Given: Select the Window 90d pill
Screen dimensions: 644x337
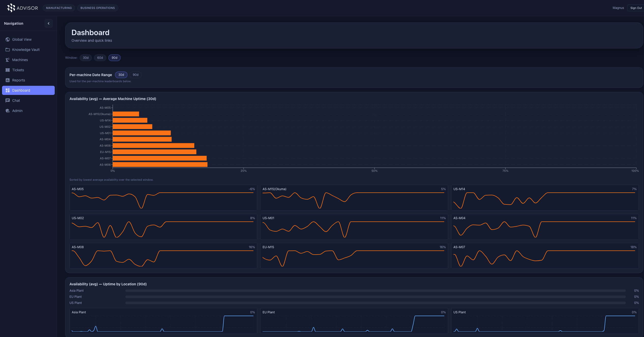Looking at the screenshot, I should (114, 58).
